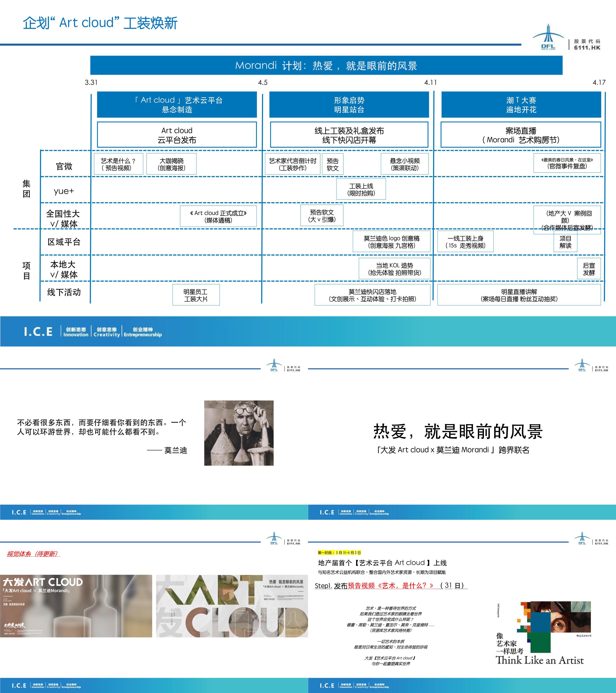Click the 官微事件复盘 cell
This screenshot has height=693, width=616.
point(567,163)
